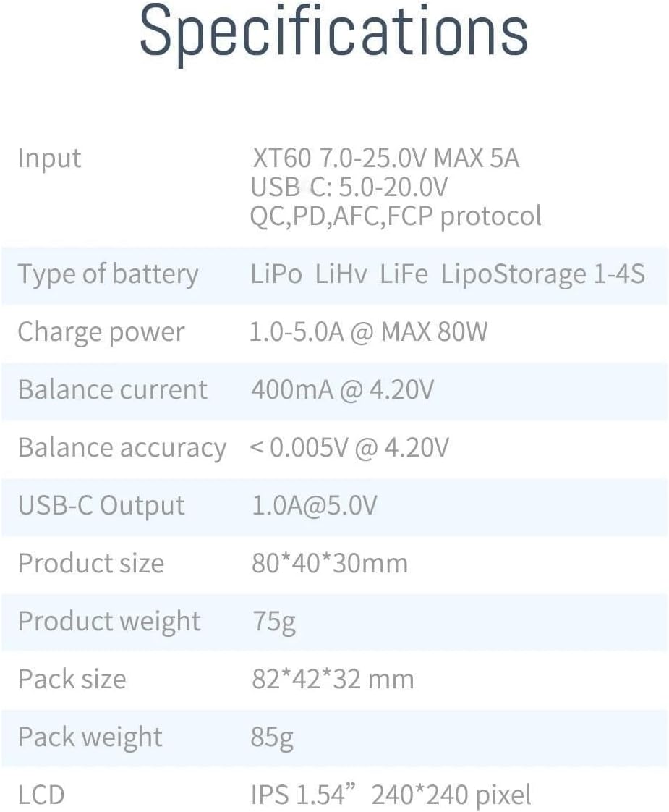The width and height of the screenshot is (669, 812).
Task: Select the LipoStorage 1-4S value
Action: pos(542,275)
